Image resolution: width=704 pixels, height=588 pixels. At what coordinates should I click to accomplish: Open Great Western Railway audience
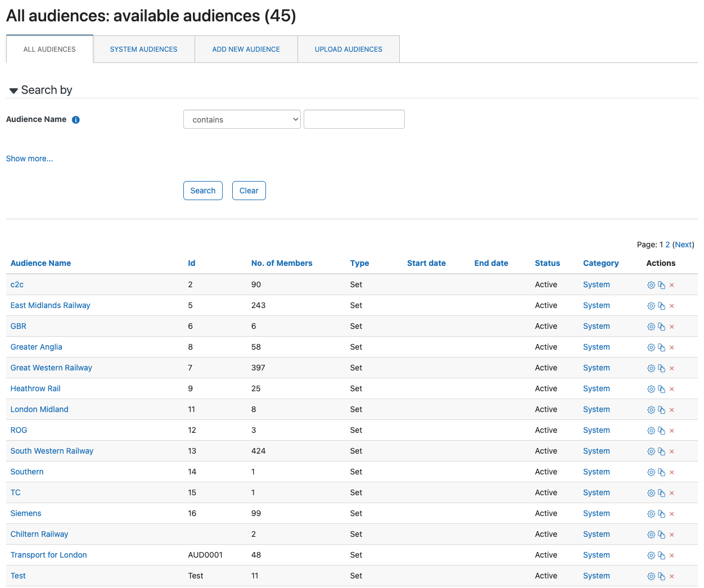pyautogui.click(x=51, y=368)
